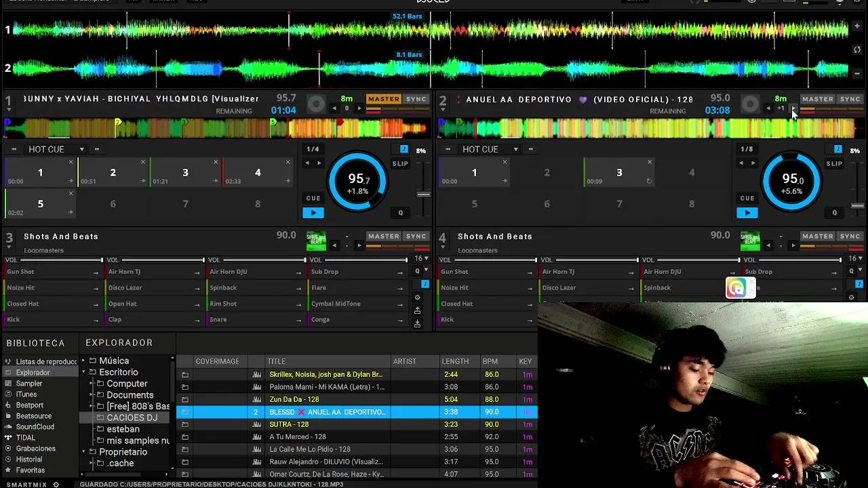Toggle quantize Q on deck 1
Screen dimensions: 868x488
tap(400, 213)
